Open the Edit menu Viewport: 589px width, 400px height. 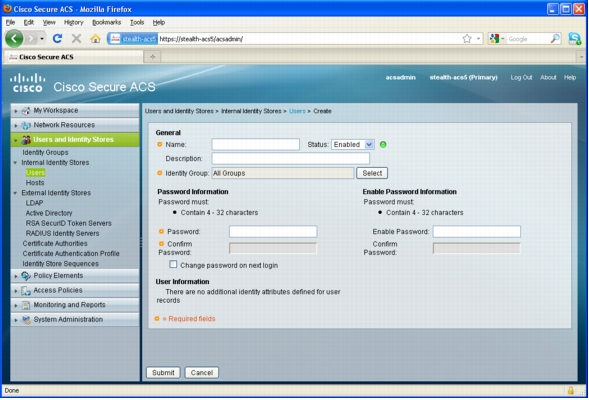[x=29, y=22]
